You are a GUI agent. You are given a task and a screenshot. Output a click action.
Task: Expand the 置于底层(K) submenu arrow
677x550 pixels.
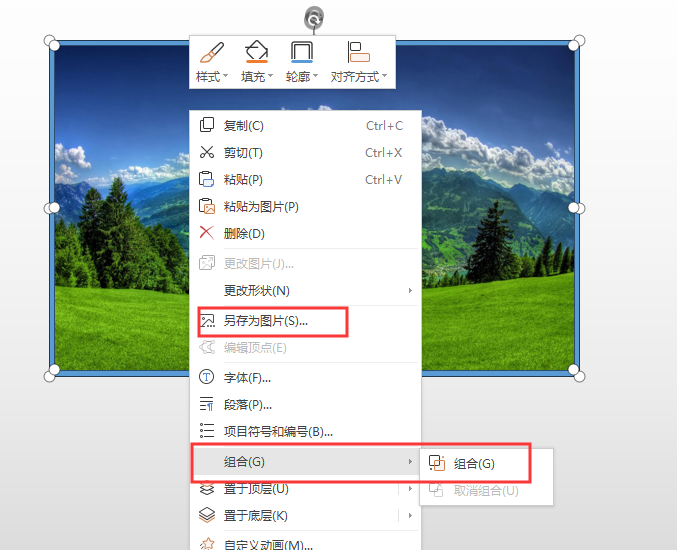410,515
